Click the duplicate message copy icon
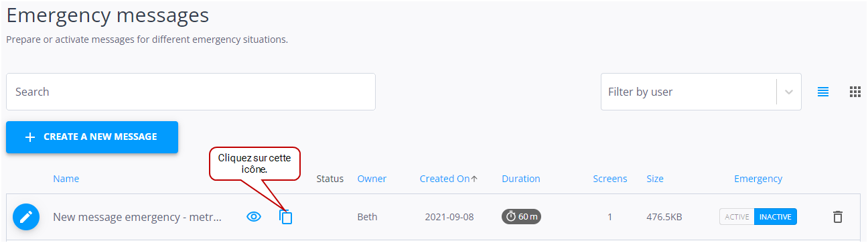This screenshot has width=868, height=243. click(x=286, y=217)
